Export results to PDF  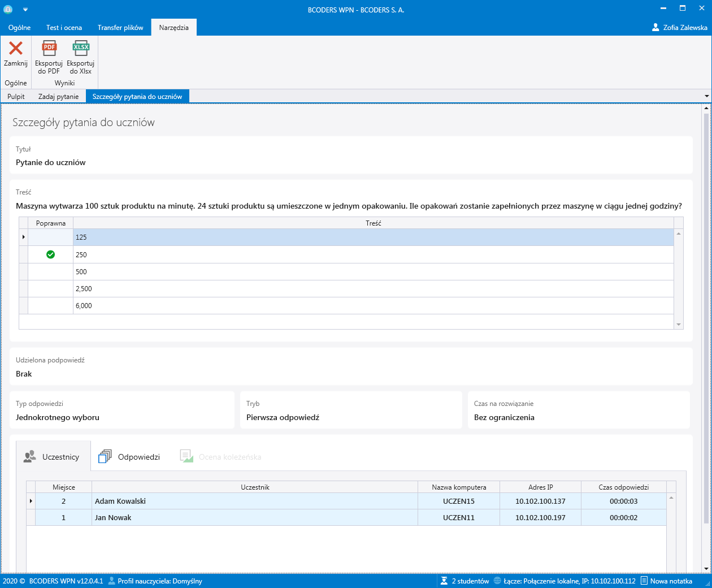pos(49,57)
